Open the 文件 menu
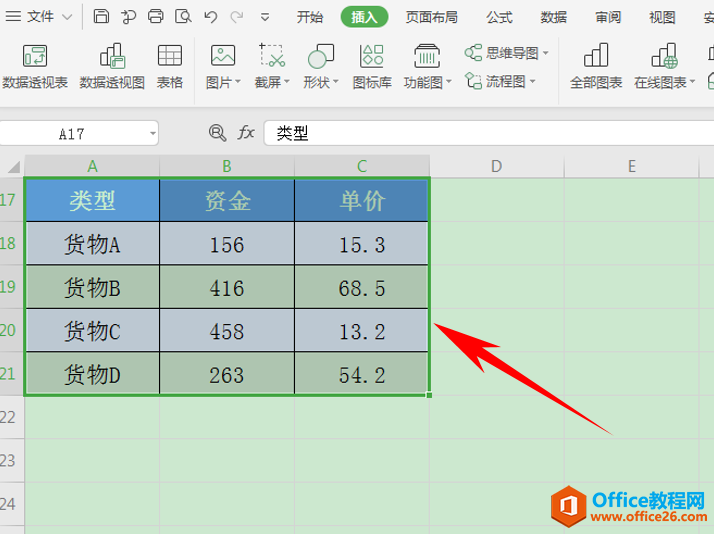This screenshot has height=534, width=714. click(x=40, y=17)
